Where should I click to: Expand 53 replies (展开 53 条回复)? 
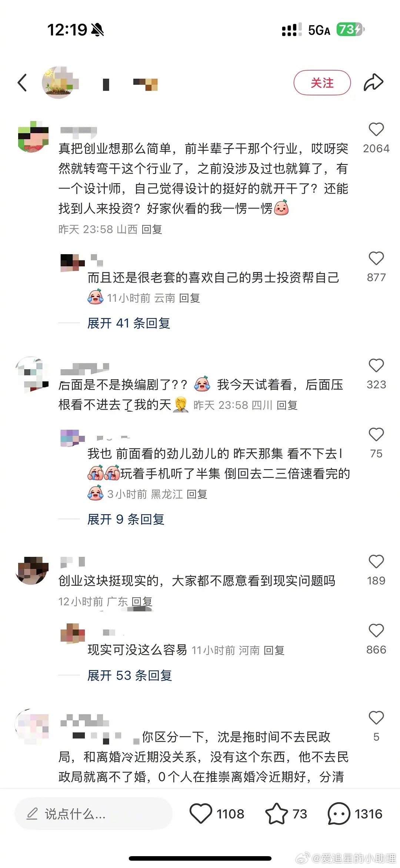click(130, 676)
